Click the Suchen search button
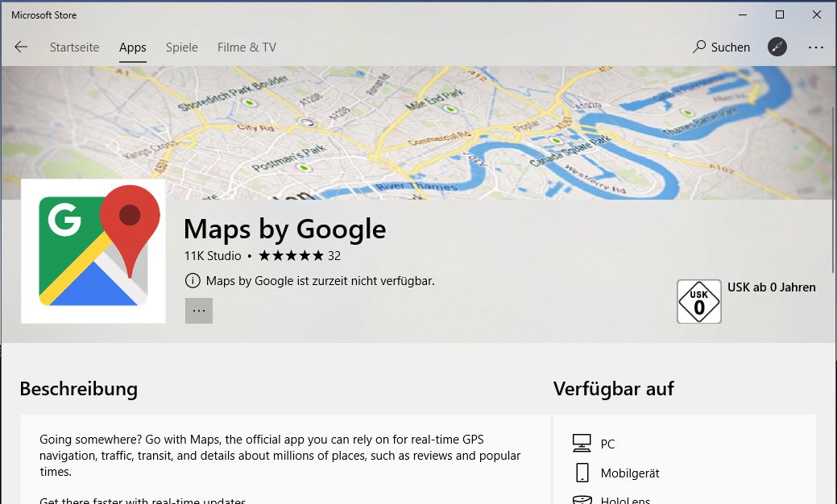This screenshot has height=504, width=837. point(721,47)
